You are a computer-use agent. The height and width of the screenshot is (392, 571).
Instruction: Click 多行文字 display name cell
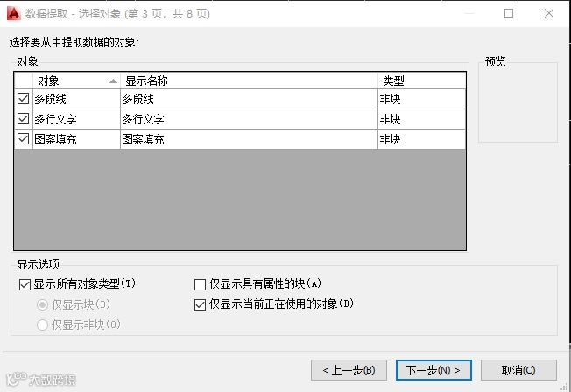(x=249, y=119)
